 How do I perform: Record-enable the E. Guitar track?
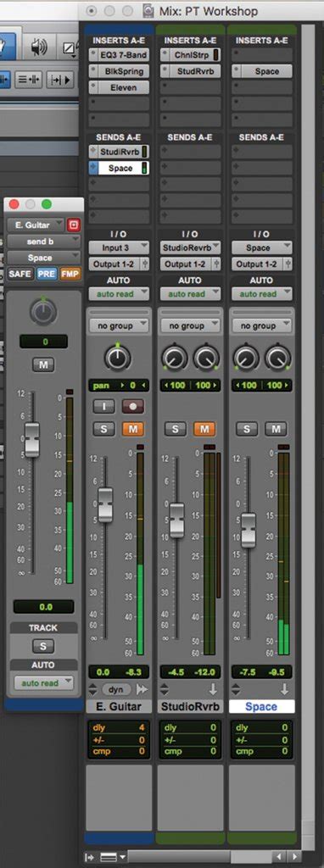133,406
